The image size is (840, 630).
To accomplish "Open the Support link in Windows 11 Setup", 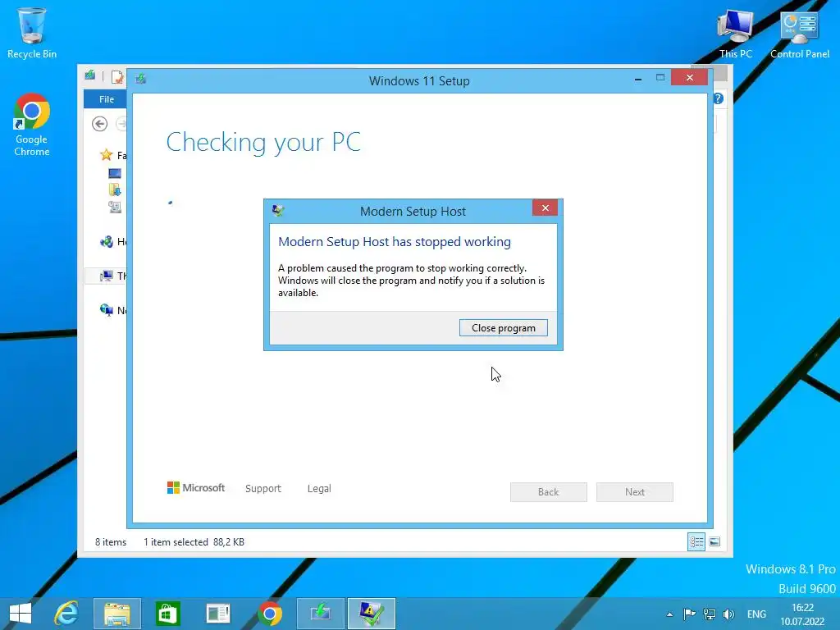I will [x=263, y=489].
